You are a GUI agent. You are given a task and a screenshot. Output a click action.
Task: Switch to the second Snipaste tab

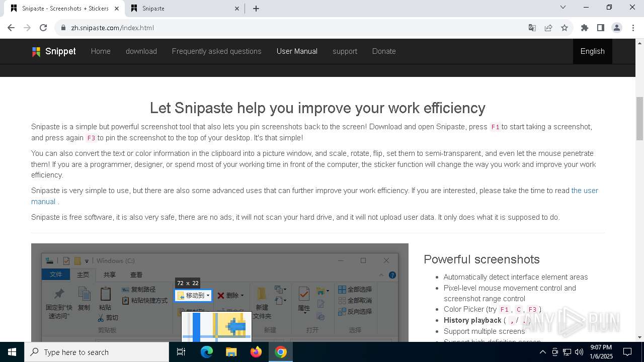pyautogui.click(x=185, y=9)
